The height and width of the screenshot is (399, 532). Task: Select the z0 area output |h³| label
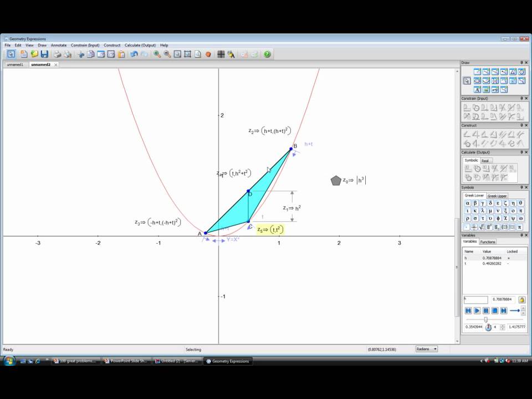[354, 180]
